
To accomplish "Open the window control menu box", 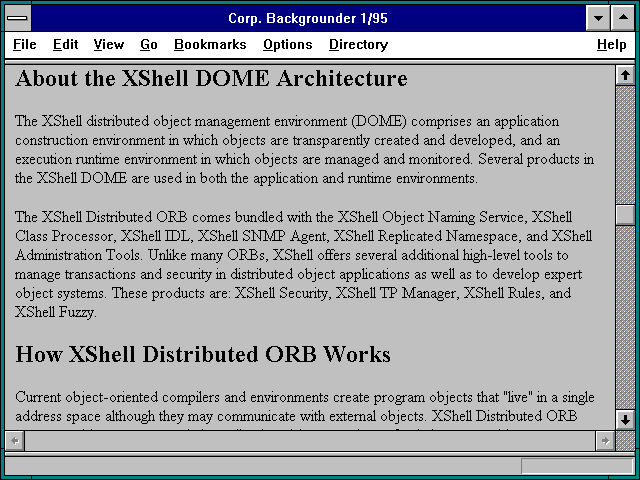I will pyautogui.click(x=18, y=18).
